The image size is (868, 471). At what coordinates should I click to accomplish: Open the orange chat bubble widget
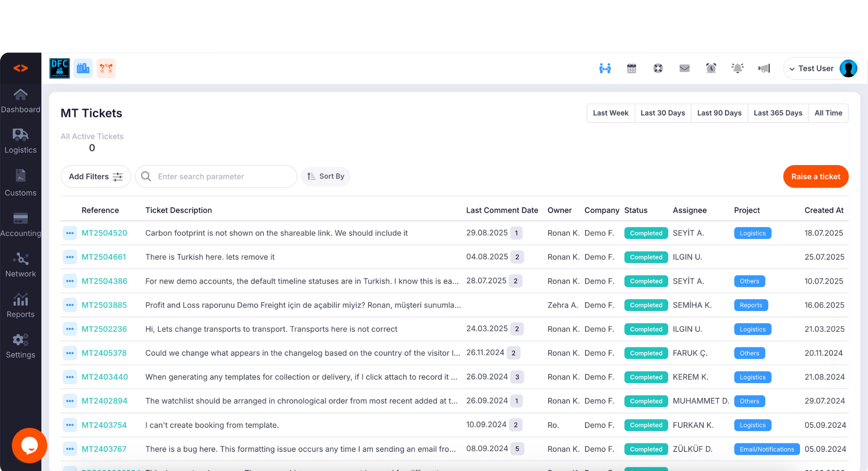click(x=29, y=445)
